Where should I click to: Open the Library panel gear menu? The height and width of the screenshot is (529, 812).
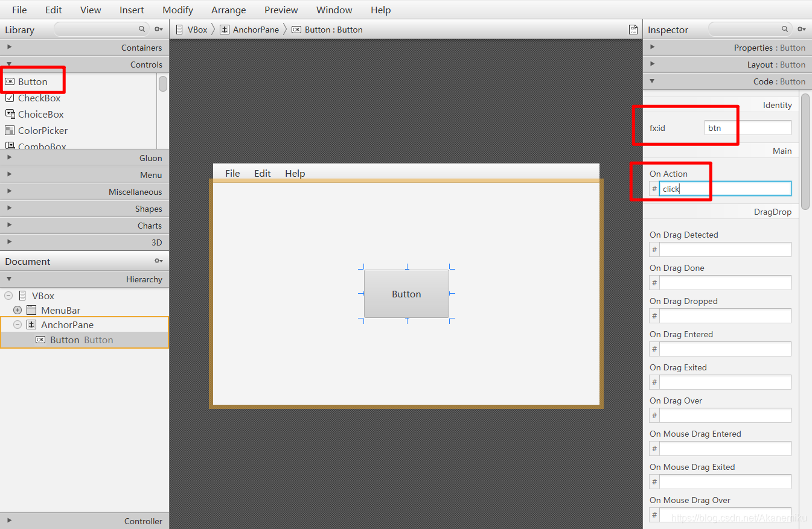159,29
